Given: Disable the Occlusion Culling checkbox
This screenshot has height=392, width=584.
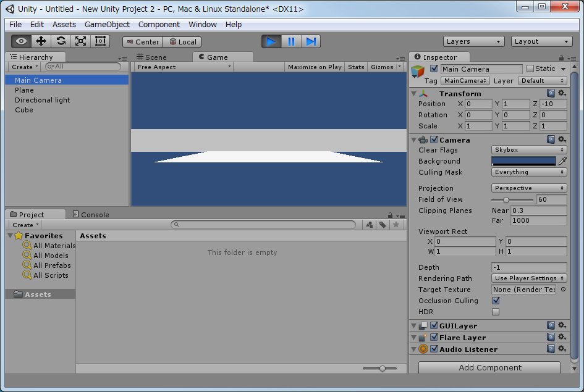Looking at the screenshot, I should pyautogui.click(x=495, y=301).
